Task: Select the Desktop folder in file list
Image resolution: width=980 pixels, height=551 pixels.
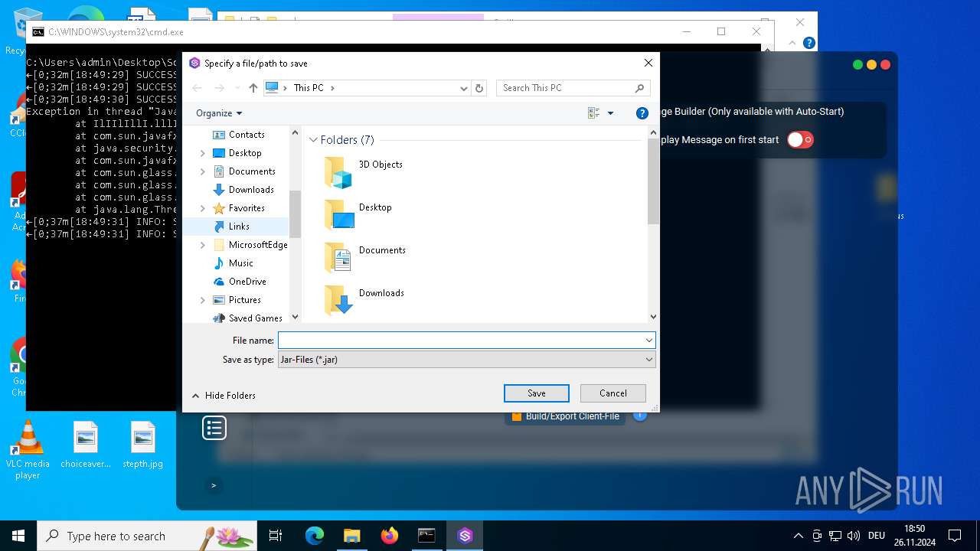Action: coord(375,207)
